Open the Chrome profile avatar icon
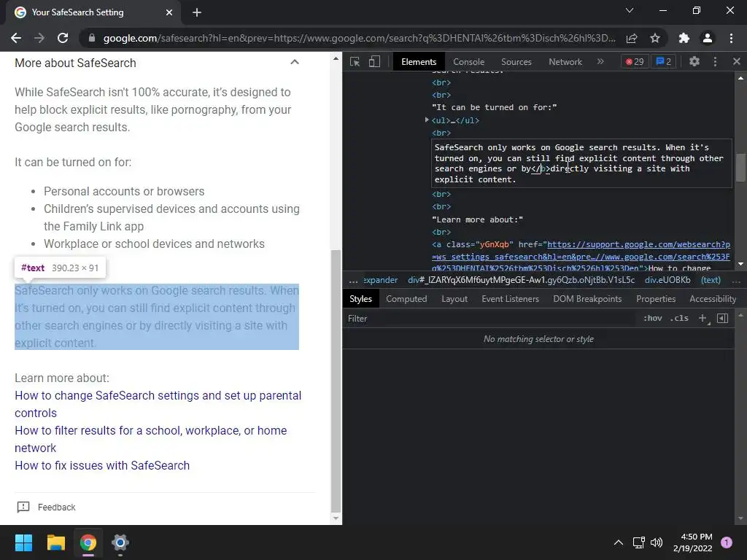The height and width of the screenshot is (560, 747). pyautogui.click(x=708, y=38)
